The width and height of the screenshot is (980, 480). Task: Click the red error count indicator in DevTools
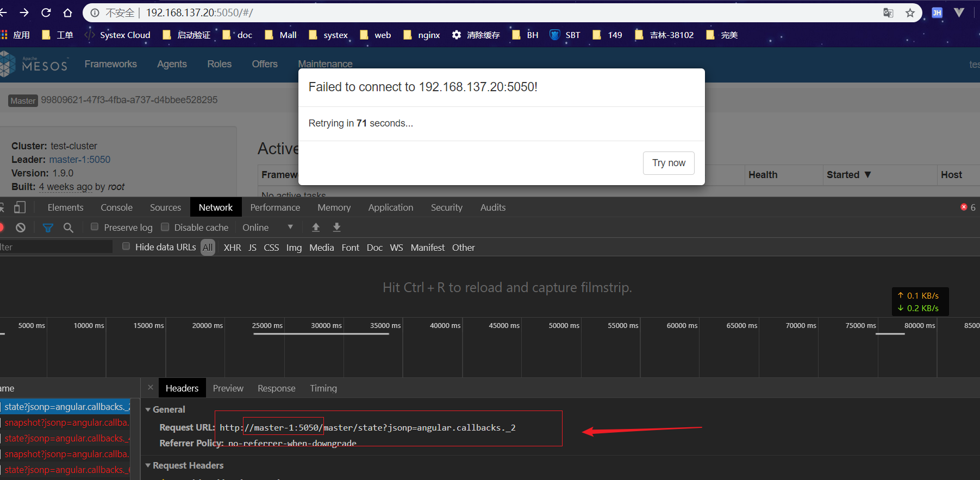[967, 207]
